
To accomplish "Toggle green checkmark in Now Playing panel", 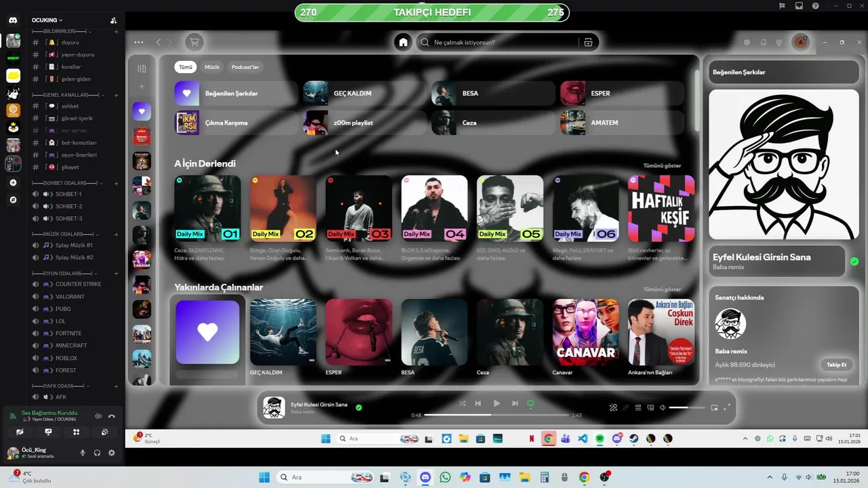I will [854, 261].
